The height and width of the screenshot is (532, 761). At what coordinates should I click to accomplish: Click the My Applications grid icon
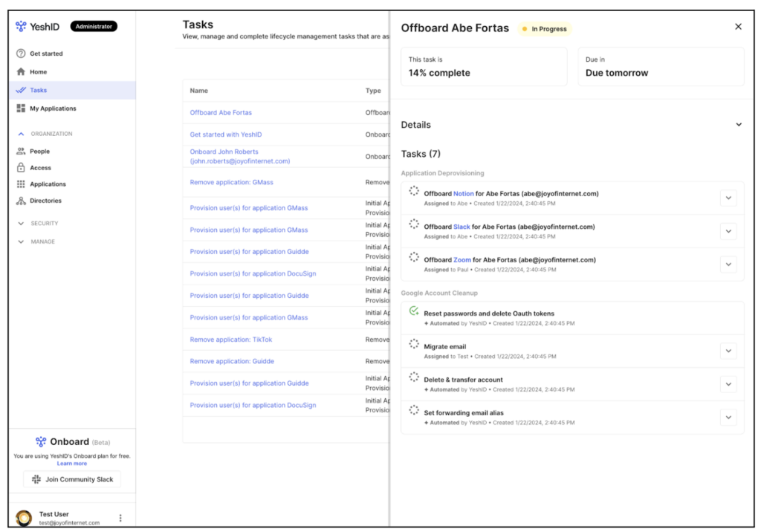21,108
